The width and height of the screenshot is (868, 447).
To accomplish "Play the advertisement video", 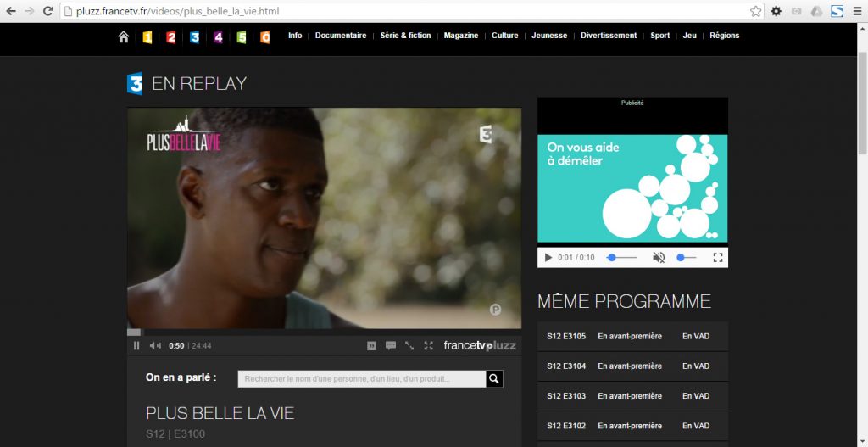I will (x=548, y=258).
